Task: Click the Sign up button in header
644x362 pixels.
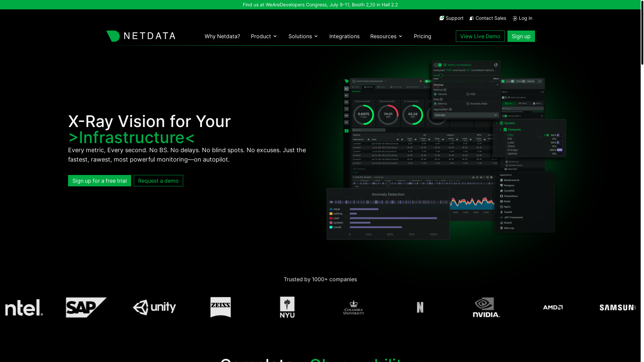Action: click(x=521, y=36)
